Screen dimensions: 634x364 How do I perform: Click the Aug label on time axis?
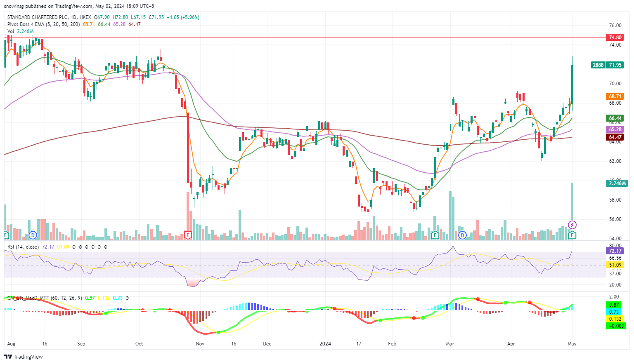tap(11, 344)
